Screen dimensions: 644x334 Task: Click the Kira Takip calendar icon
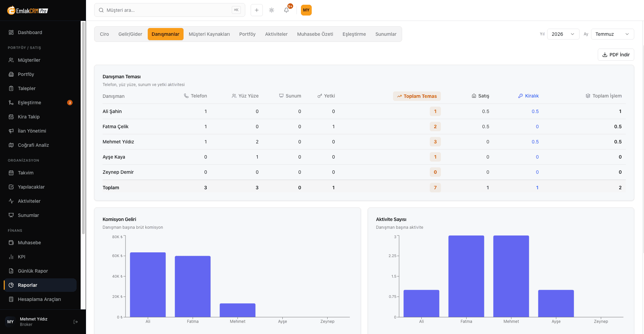click(11, 117)
